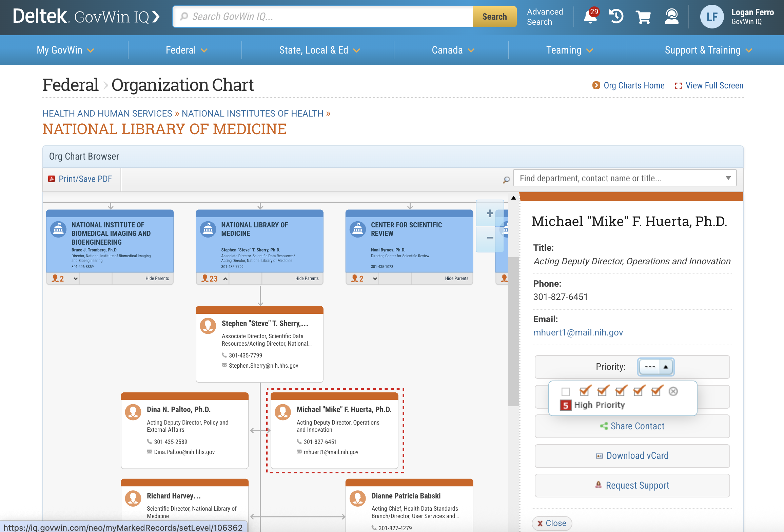Click the Deltek GovWin IQ logo
784x532 pixels.
86,16
